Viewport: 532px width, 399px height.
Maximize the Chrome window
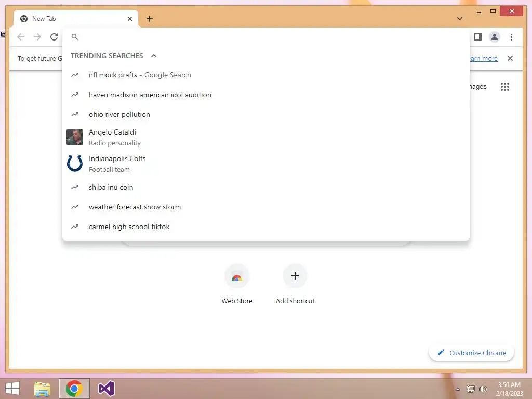click(x=493, y=11)
